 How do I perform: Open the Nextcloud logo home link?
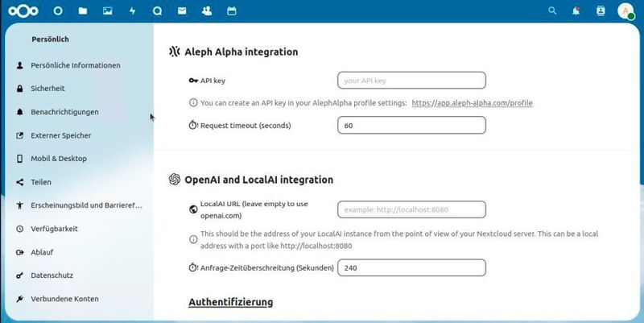pos(23,11)
